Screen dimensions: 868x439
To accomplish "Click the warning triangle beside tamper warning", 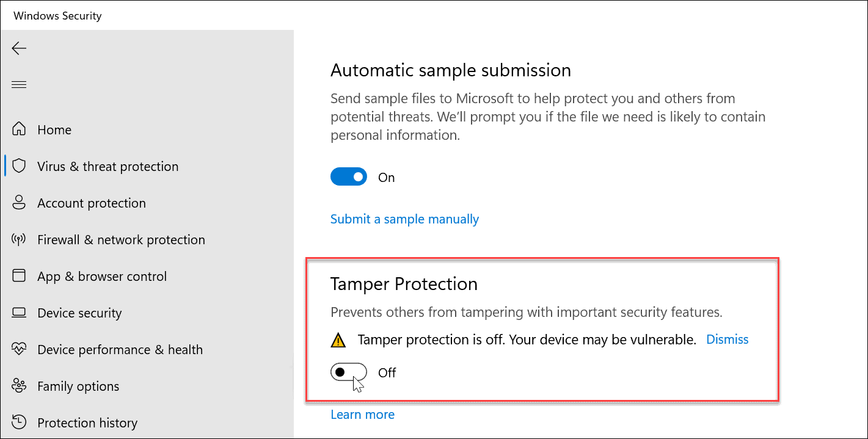I will click(x=338, y=339).
